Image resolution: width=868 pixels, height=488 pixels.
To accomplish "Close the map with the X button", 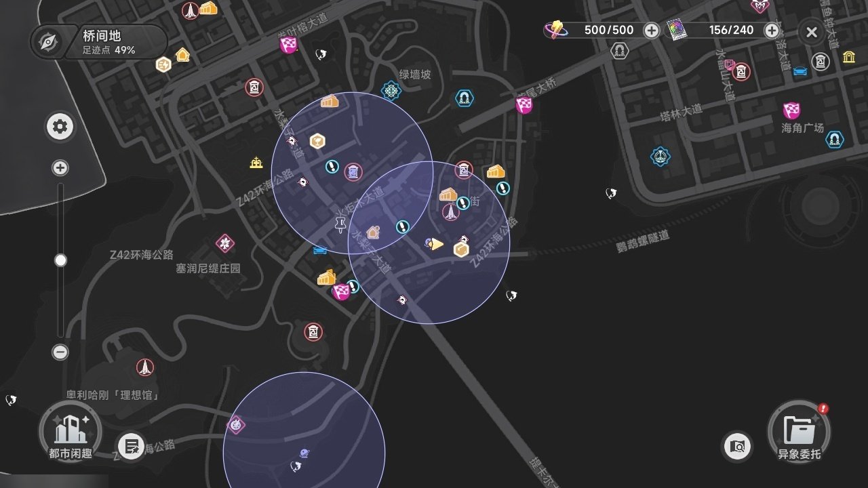I will [x=812, y=31].
